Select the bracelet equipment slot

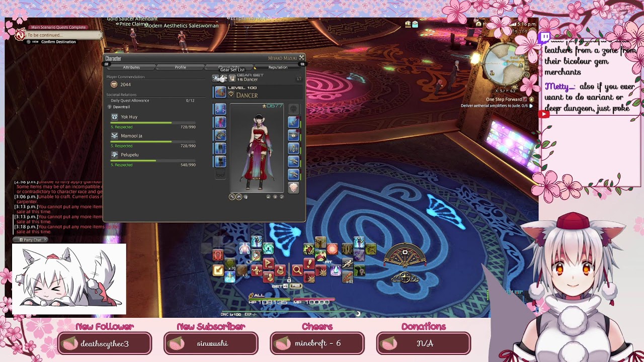pos(293,148)
